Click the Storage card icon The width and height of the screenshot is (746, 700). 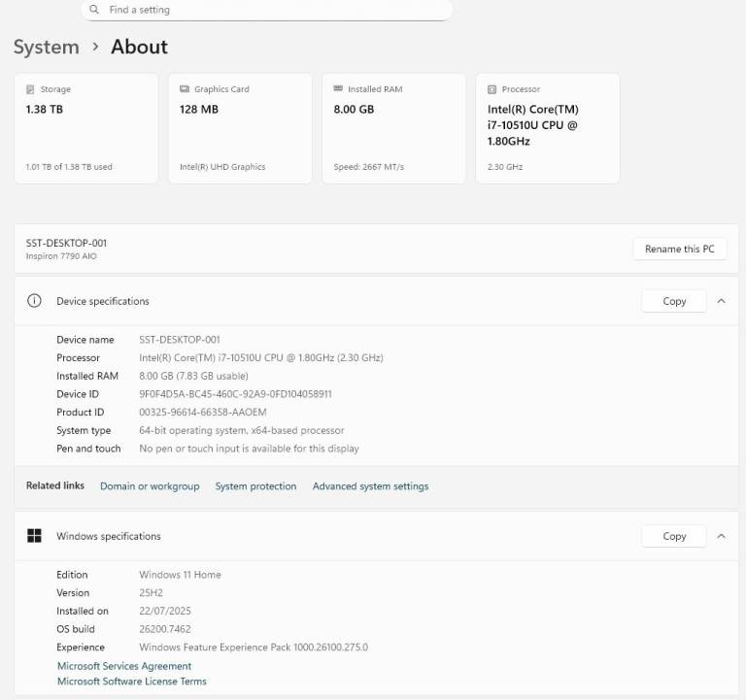pyautogui.click(x=31, y=89)
